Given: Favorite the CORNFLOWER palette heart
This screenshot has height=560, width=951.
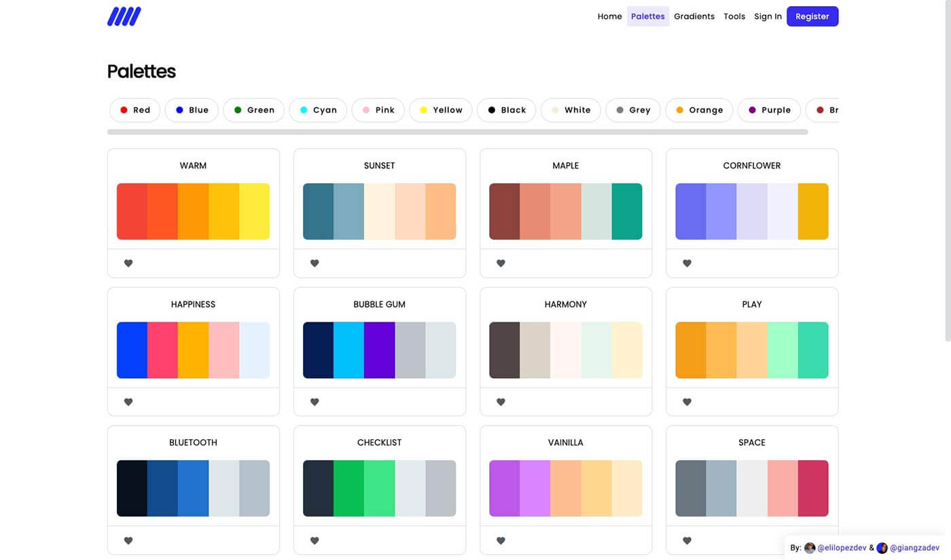Looking at the screenshot, I should coord(687,263).
